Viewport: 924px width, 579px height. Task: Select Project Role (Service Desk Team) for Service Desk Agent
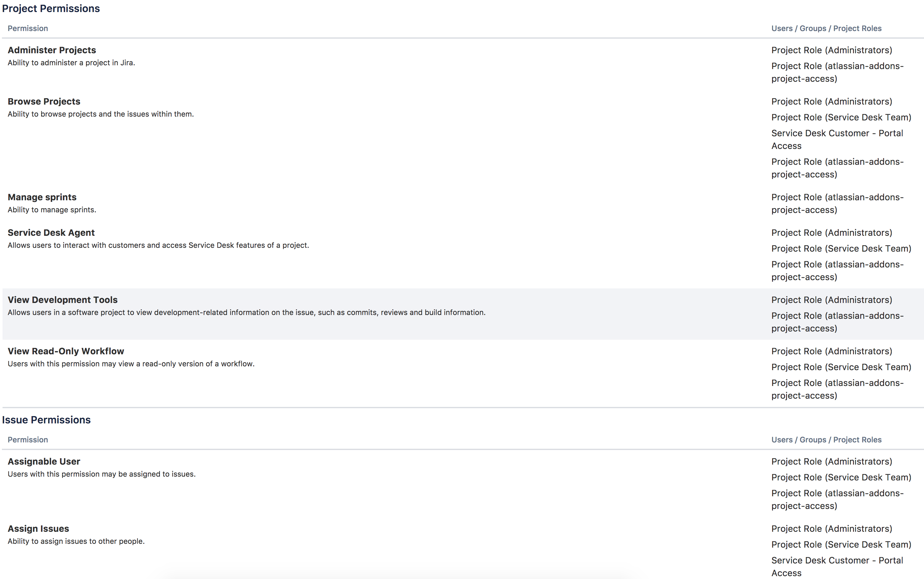841,248
